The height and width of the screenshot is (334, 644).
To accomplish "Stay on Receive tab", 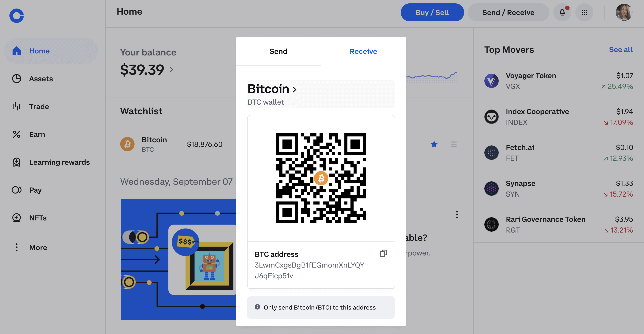I will point(363,51).
